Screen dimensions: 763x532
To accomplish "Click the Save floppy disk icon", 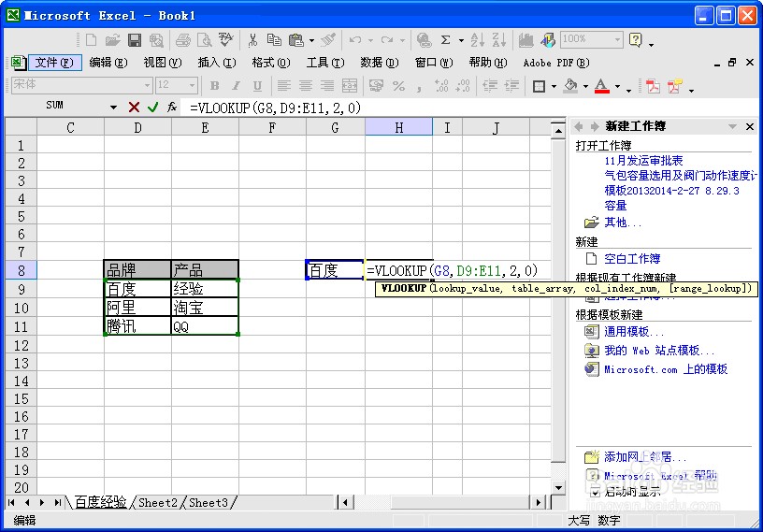I will point(135,40).
